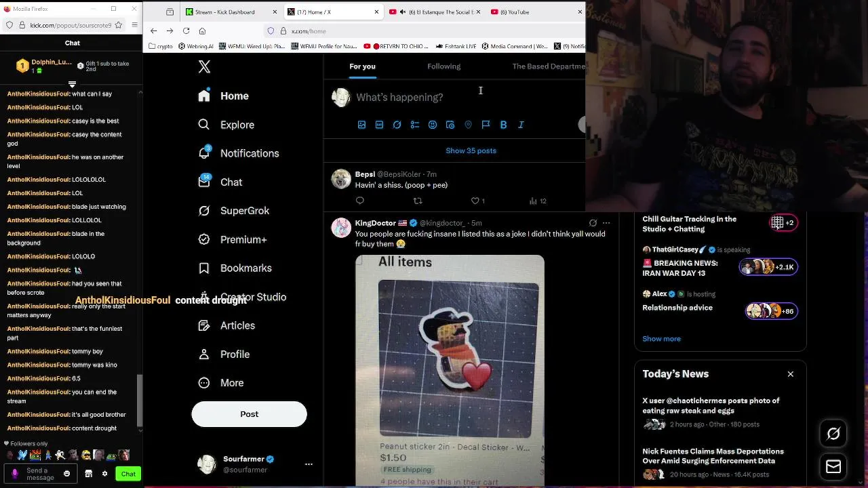The width and height of the screenshot is (868, 488).
Task: Click Firefox reload button in main window
Action: [186, 30]
